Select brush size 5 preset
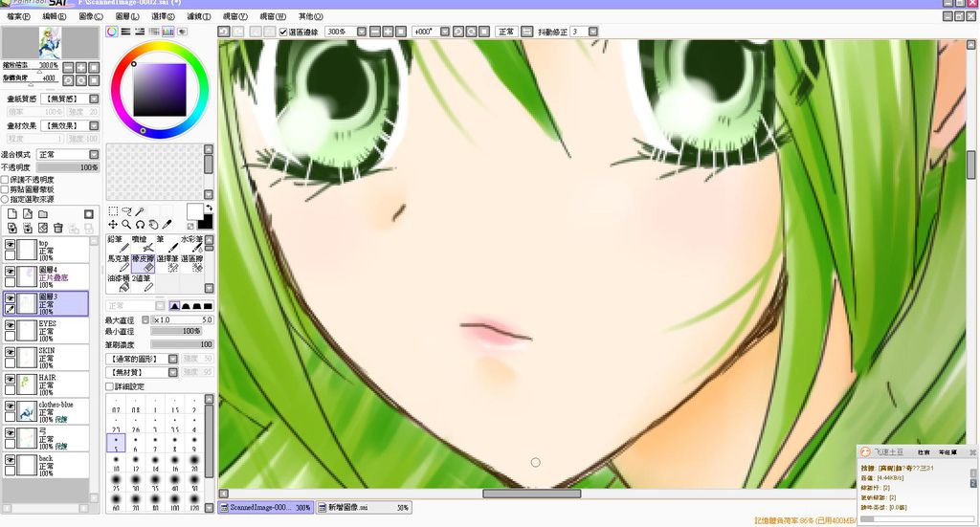Viewport: 980px width, 527px height. click(x=116, y=443)
